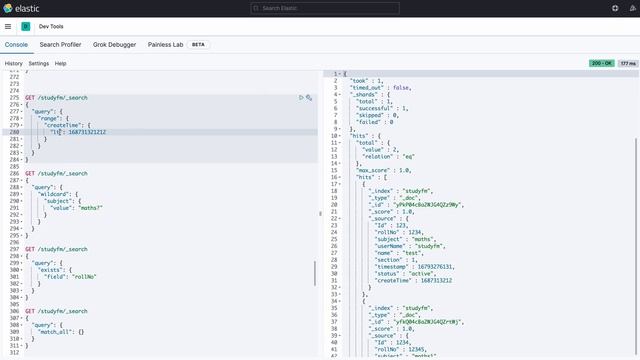Click the request editor vertical scrollbar
The height and width of the screenshot is (360, 640).
pos(315,273)
